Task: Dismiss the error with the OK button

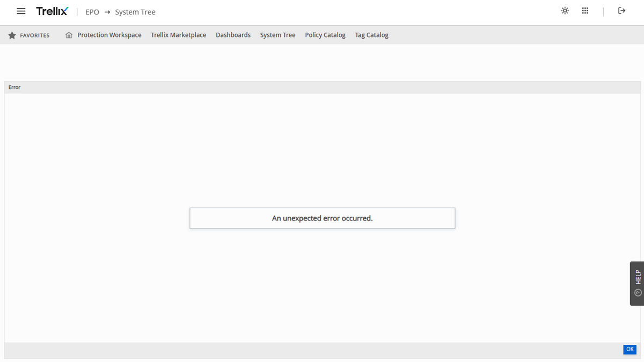Action: (x=630, y=349)
